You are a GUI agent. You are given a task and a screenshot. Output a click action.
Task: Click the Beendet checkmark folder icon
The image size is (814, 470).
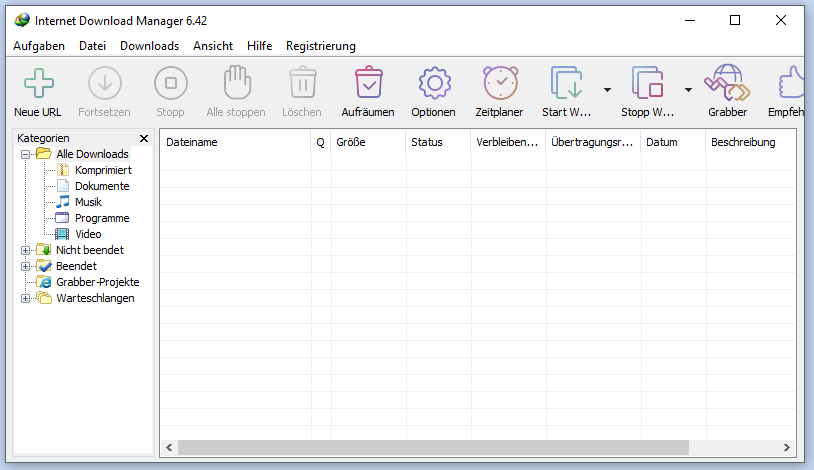coord(44,266)
